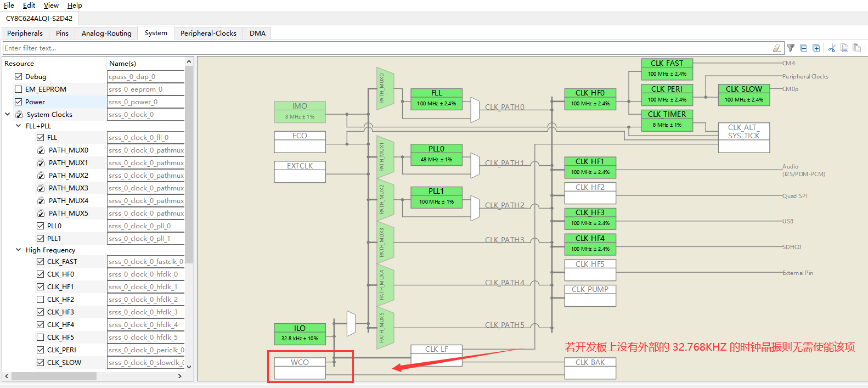Click the copy icon in toolbar

[x=844, y=48]
